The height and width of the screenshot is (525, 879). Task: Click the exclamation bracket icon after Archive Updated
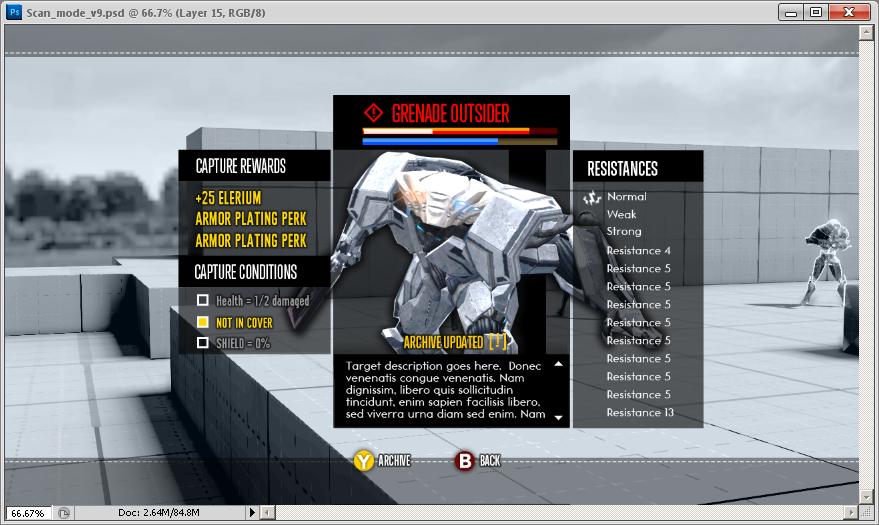tap(497, 342)
